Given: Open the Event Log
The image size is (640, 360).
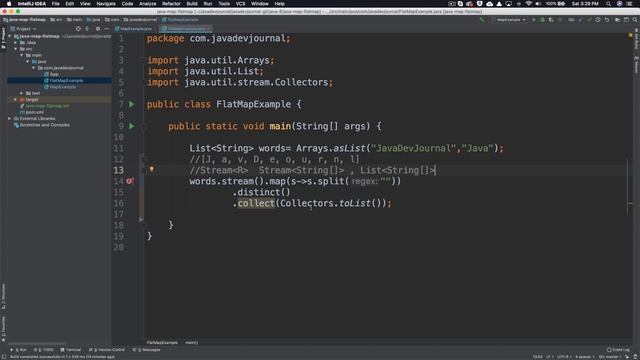Looking at the screenshot, I should [x=618, y=350].
